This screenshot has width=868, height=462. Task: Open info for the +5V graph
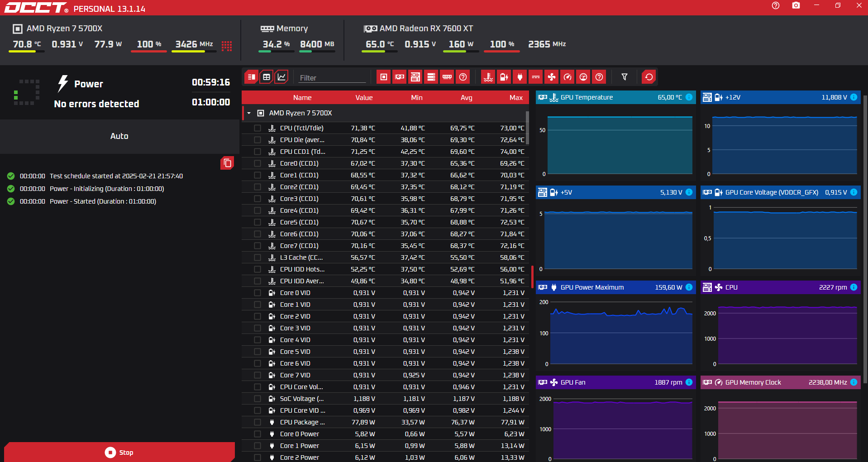pos(689,192)
